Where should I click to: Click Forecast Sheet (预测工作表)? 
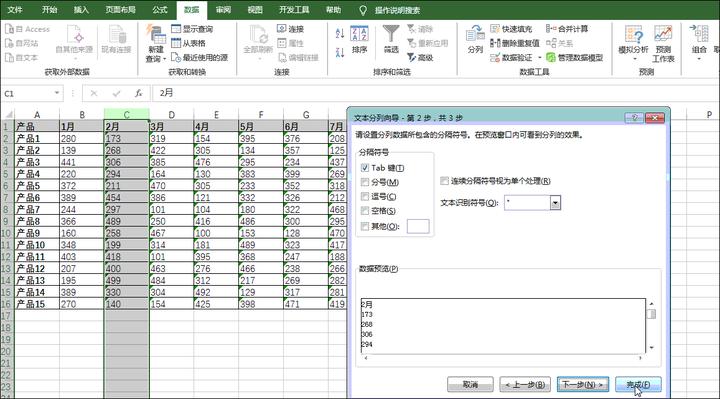[663, 44]
